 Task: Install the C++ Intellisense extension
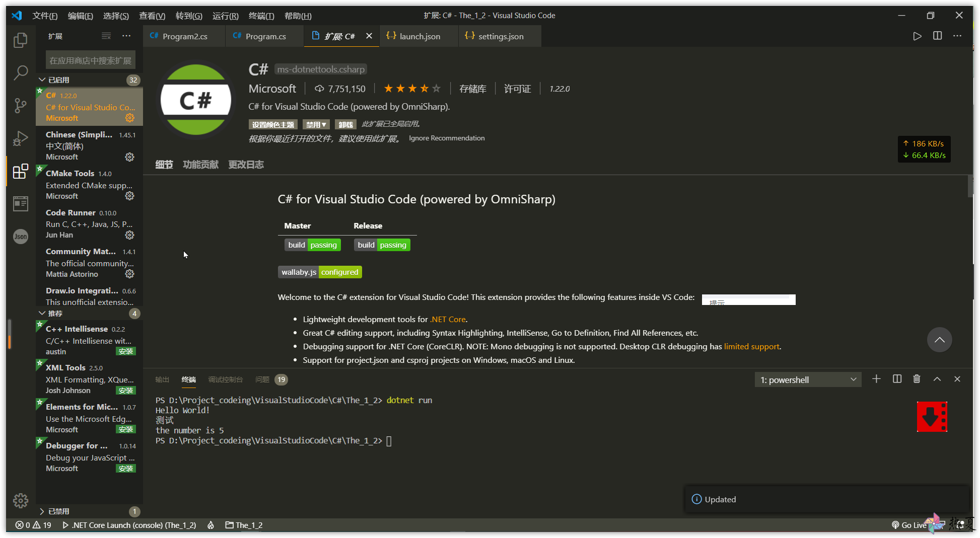(x=126, y=351)
